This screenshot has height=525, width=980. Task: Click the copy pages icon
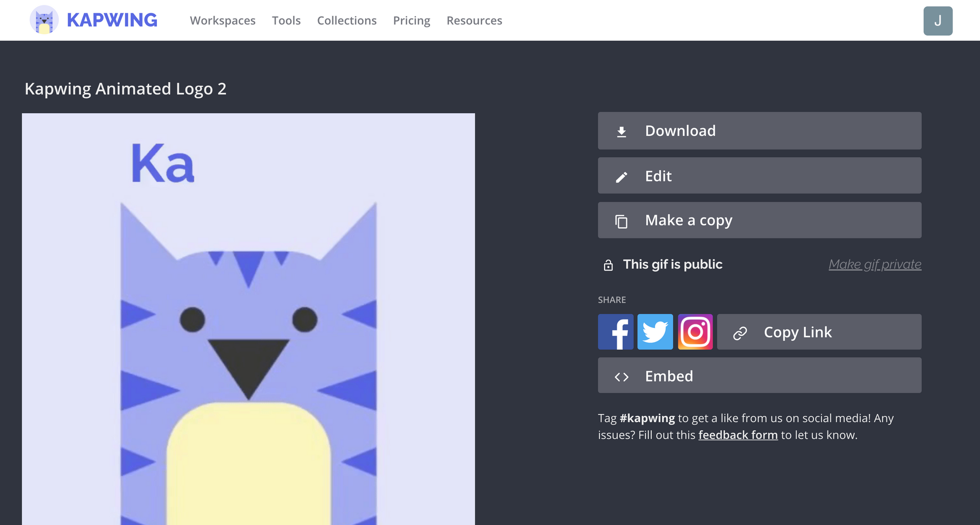pos(621,222)
